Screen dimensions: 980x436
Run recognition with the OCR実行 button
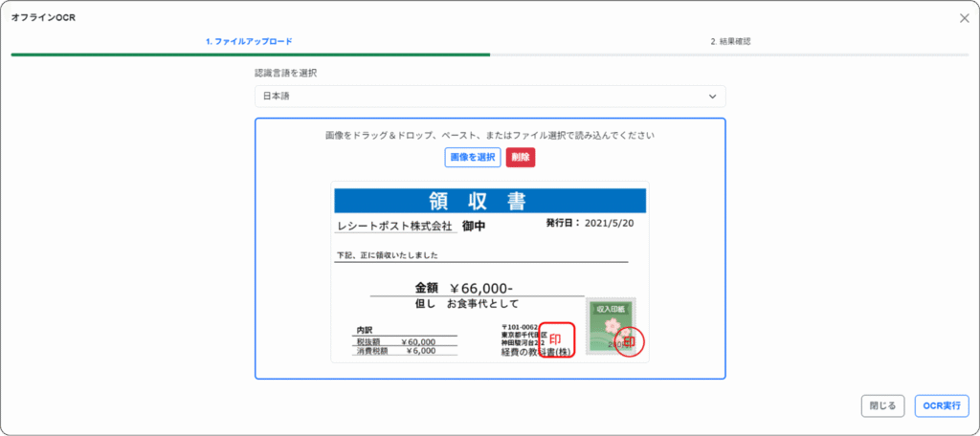[x=941, y=405]
